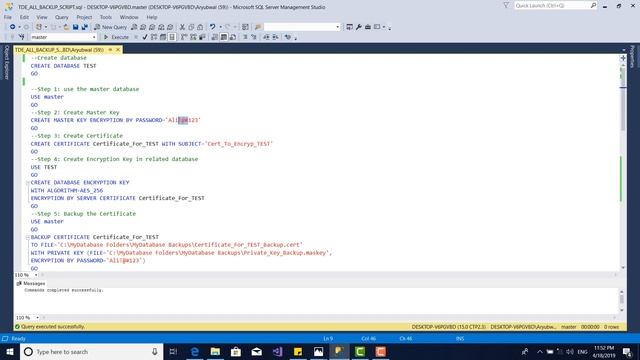Image resolution: width=640 pixels, height=360 pixels.
Task: Open the Project menu
Action: pyautogui.click(x=84, y=17)
